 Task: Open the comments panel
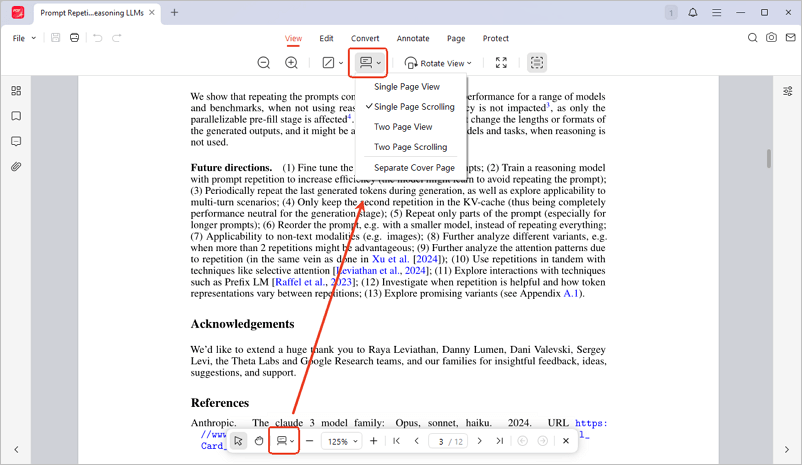16,141
